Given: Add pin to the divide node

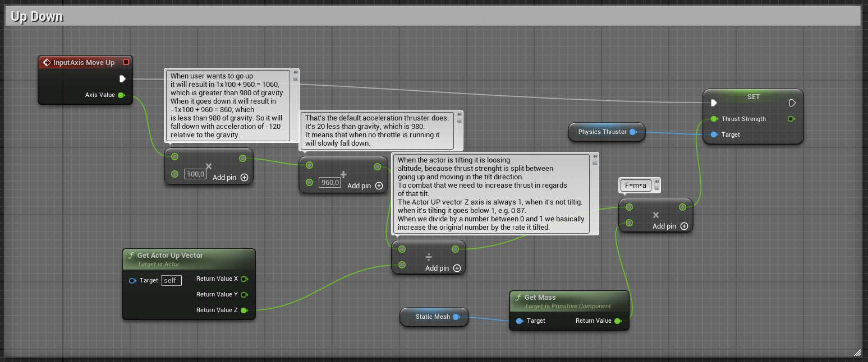Looking at the screenshot, I should (443, 268).
